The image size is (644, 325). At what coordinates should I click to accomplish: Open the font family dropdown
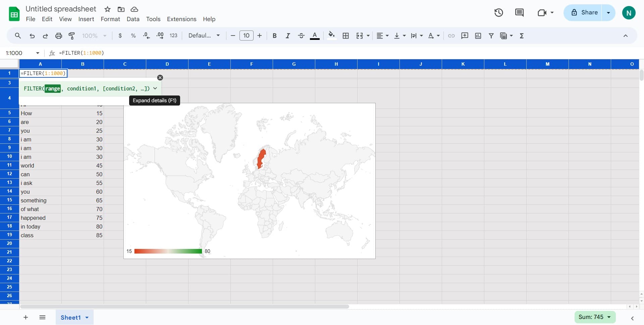click(x=204, y=36)
